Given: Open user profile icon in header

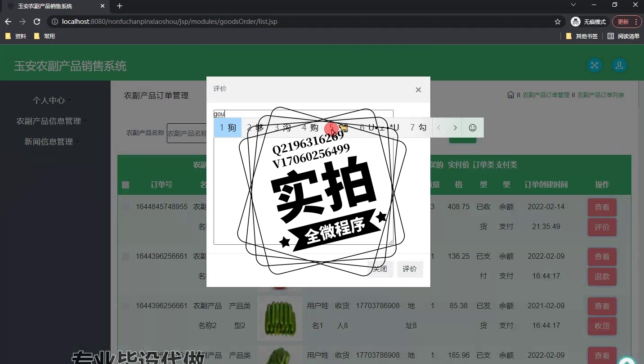Looking at the screenshot, I should (619, 65).
